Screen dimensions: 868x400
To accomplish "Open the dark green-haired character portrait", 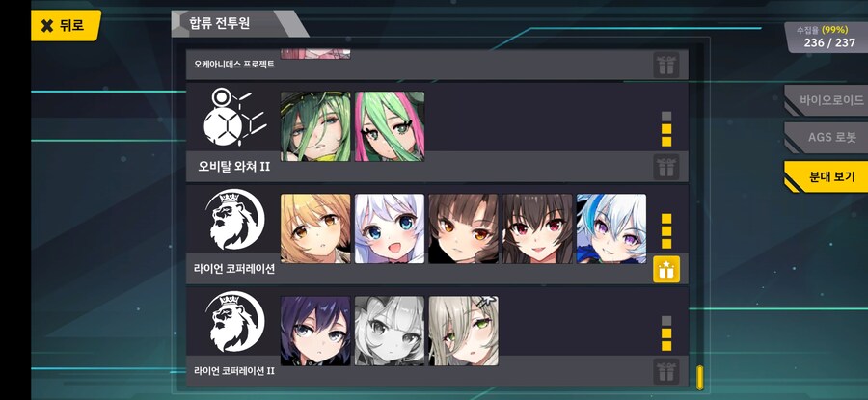I will pos(315,126).
